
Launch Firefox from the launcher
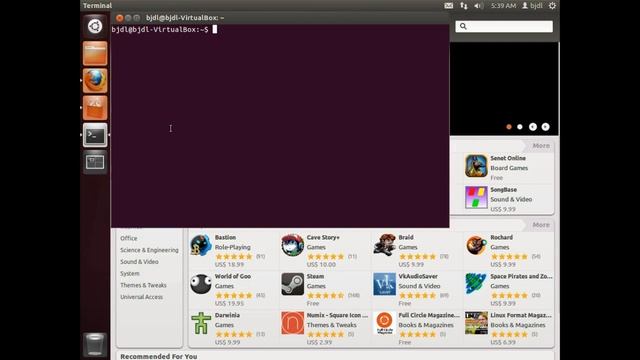95,80
